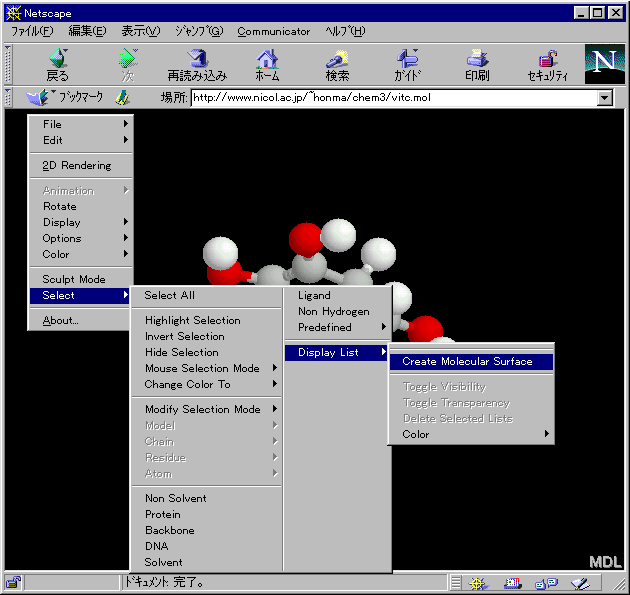Image resolution: width=630 pixels, height=595 pixels.
Task: Choose About... in the popup menu
Action: click(x=81, y=320)
